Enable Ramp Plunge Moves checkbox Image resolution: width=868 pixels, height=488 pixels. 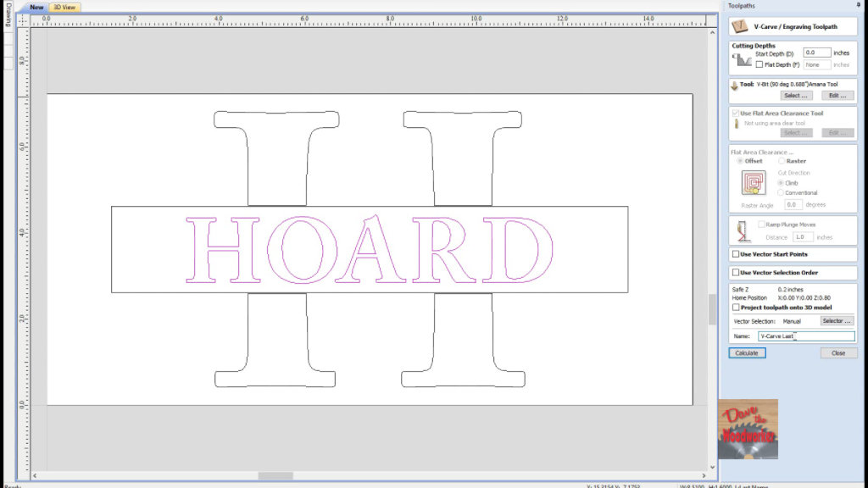coord(761,225)
